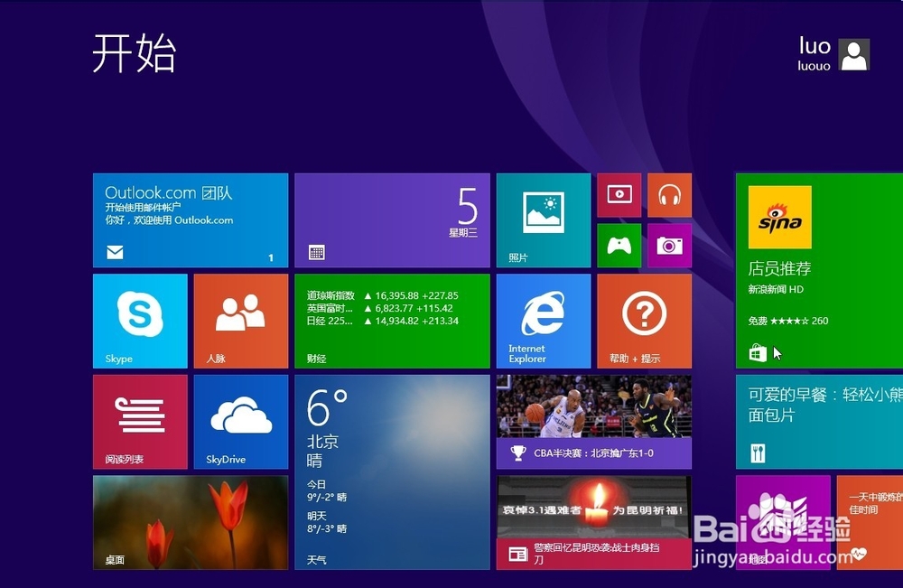
Task: Click the windows store bag icon
Action: [x=758, y=352]
